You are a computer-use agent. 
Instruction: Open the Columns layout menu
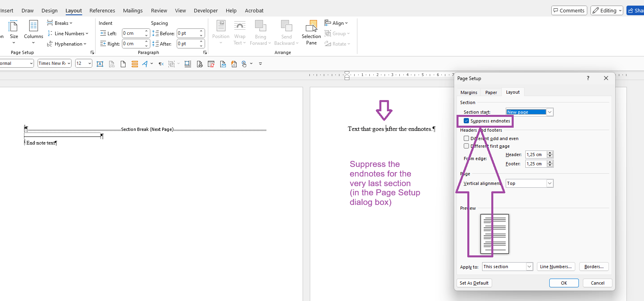(33, 32)
